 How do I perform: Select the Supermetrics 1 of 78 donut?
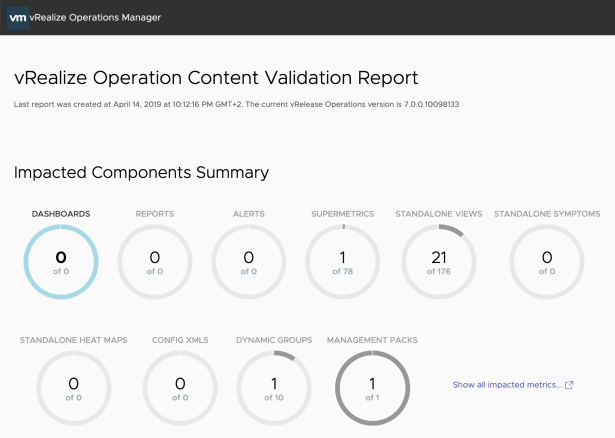click(342, 262)
